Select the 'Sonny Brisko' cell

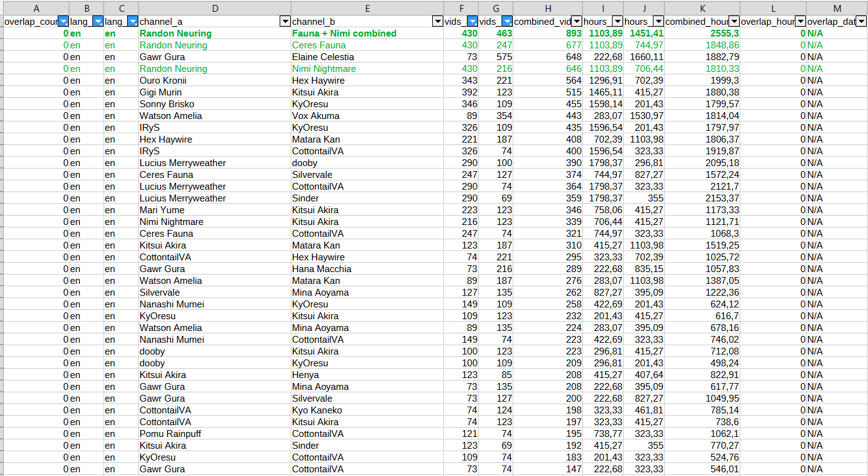[x=215, y=104]
